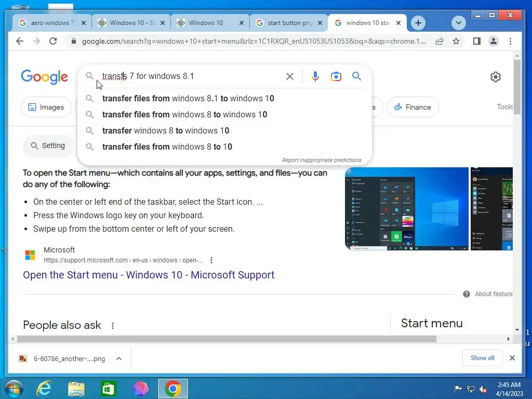Switch to the third Windows 10 tab
This screenshot has height=399, width=532.
210,23
